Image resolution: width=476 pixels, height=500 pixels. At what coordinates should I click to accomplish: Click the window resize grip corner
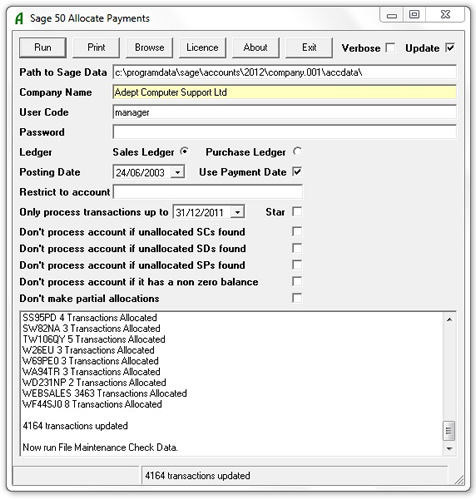point(459,480)
